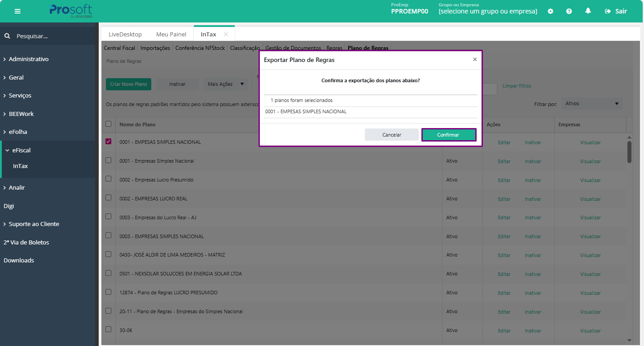Screen dimensions: 644x346
Task: Click Visualizar for 30-06 row
Action: tap(590, 331)
